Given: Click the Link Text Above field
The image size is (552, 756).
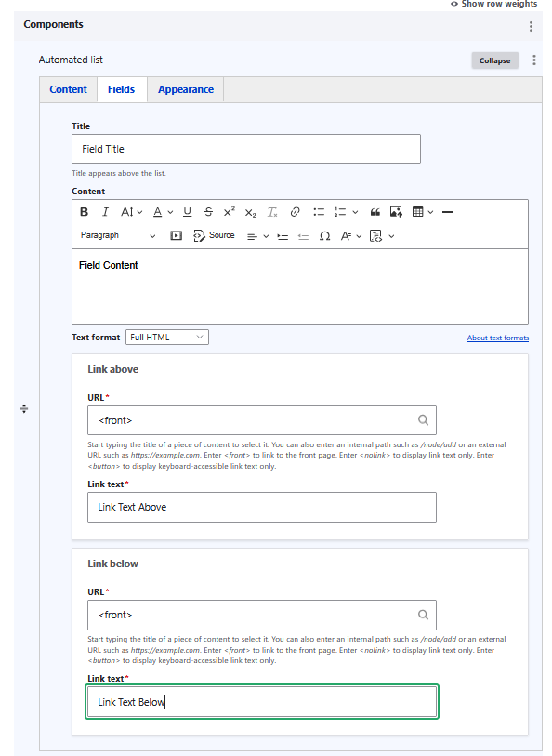Looking at the screenshot, I should click(x=262, y=507).
